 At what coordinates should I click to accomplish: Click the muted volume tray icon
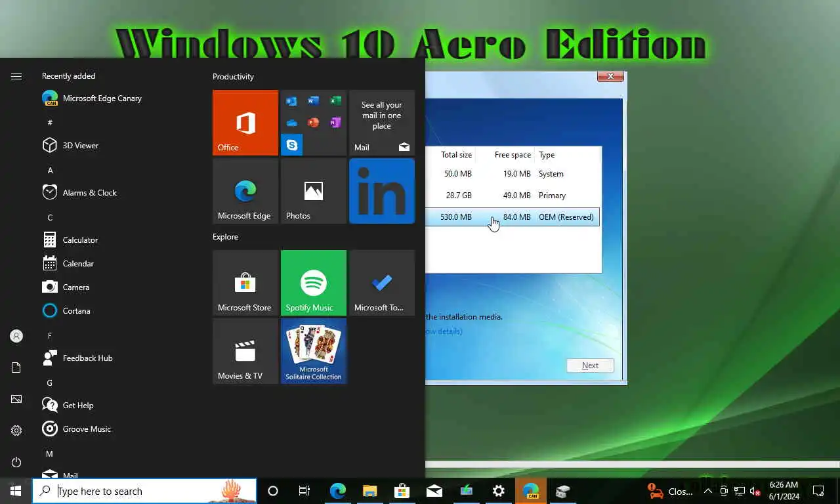tap(755, 491)
